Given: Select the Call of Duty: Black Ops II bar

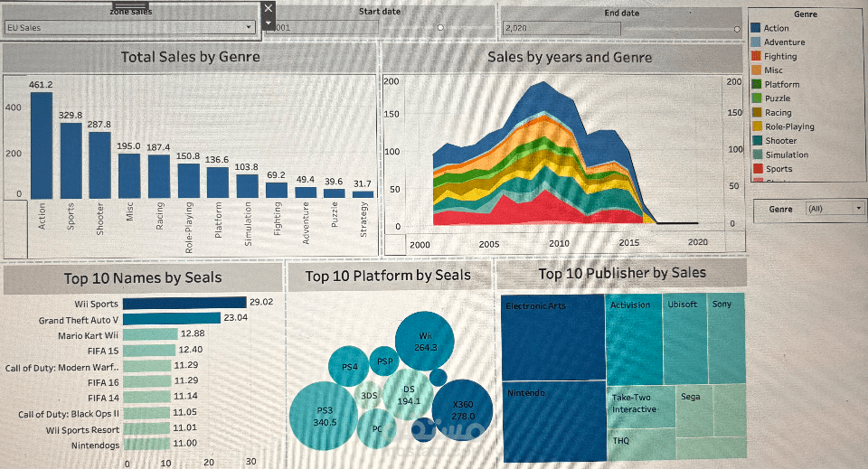Looking at the screenshot, I should [146, 413].
